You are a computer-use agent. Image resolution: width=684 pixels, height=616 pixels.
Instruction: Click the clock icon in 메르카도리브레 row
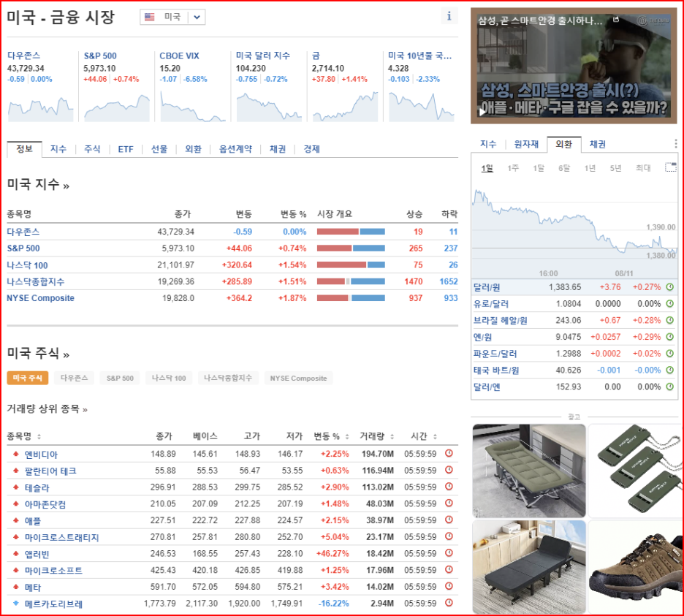click(x=449, y=602)
